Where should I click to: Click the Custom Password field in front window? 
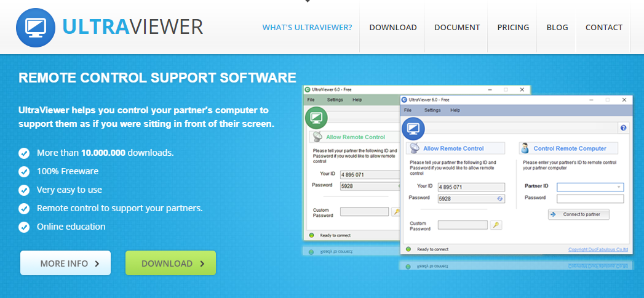[463, 225]
